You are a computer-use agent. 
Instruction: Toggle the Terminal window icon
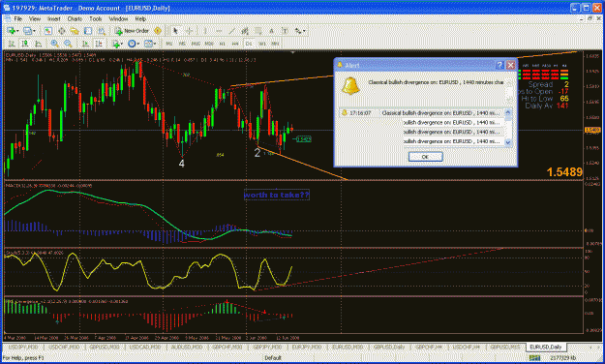click(x=88, y=31)
